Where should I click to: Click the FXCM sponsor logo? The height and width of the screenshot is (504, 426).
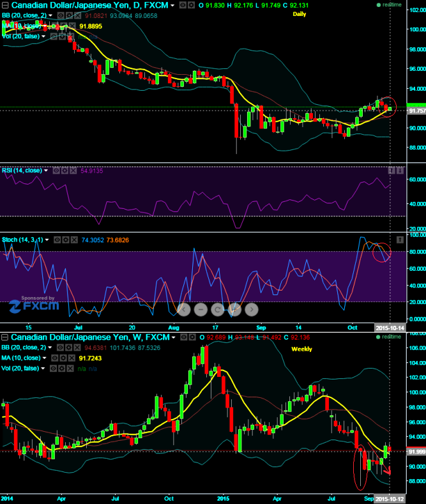coord(34,307)
